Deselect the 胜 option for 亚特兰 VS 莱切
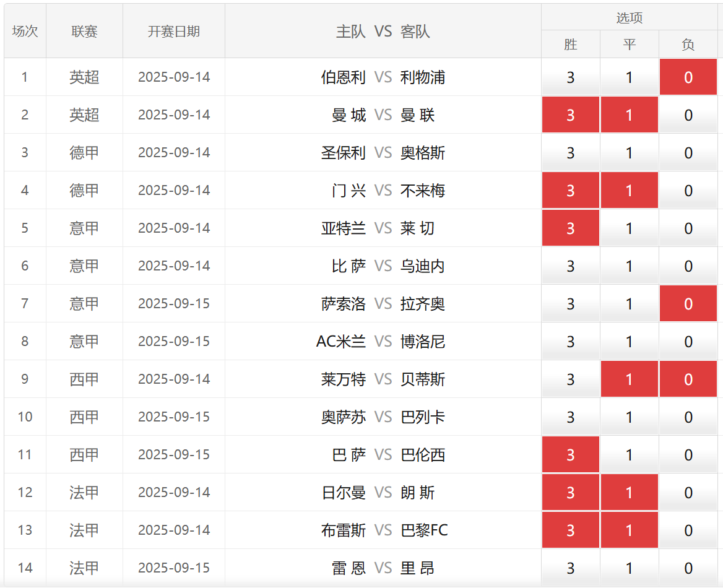723x588 pixels. [570, 228]
